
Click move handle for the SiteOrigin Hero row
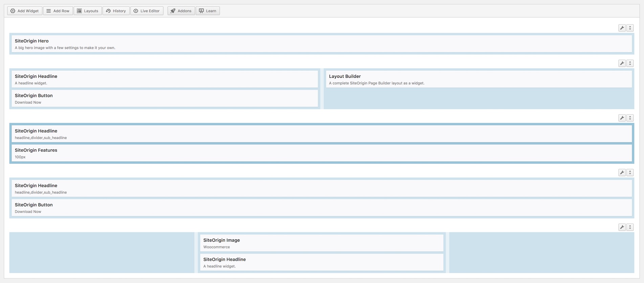[630, 28]
